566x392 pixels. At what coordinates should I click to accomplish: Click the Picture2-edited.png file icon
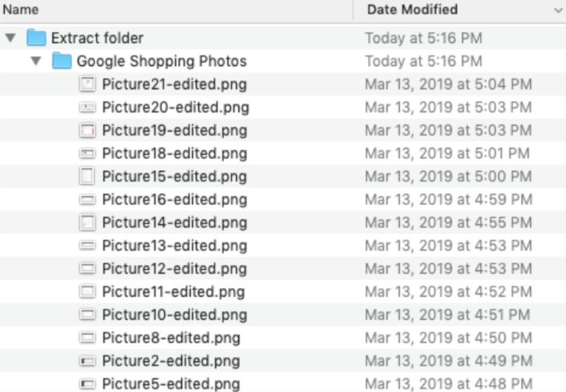87,361
